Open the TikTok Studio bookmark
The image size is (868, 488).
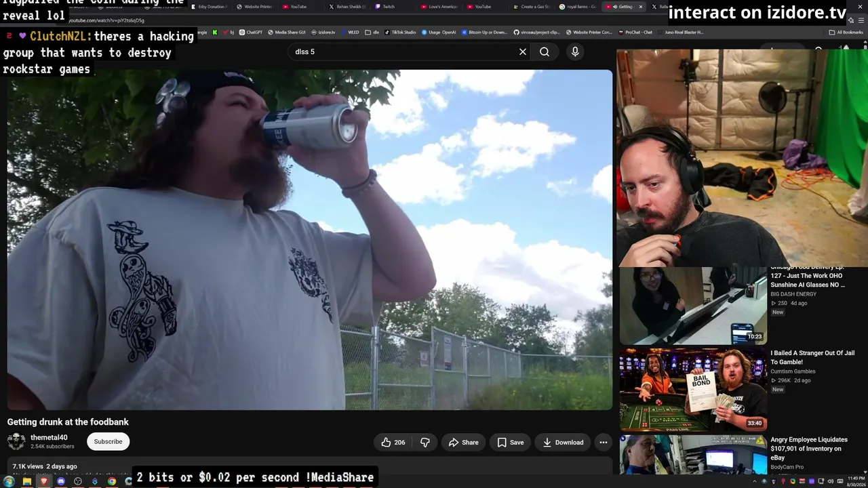tap(400, 32)
